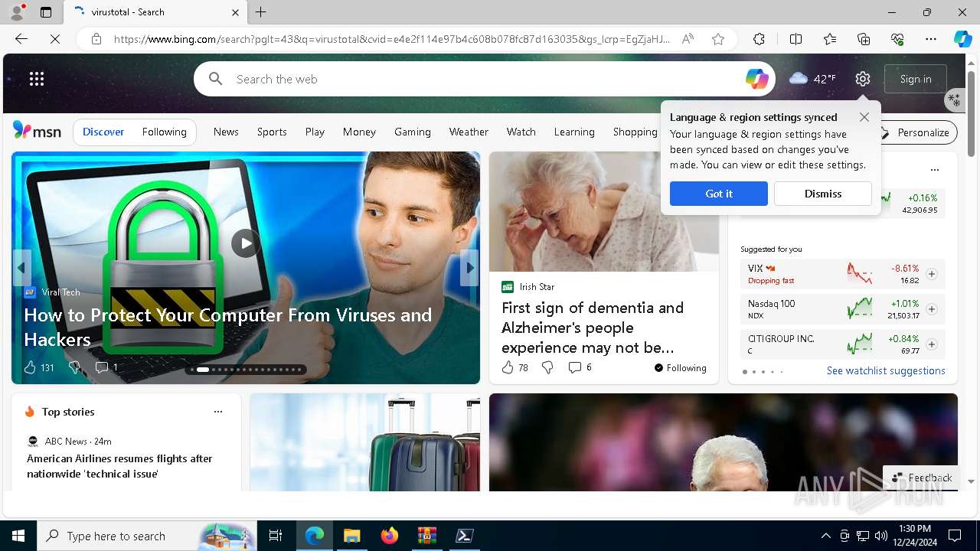Toggle split screen view
Image resolution: width=980 pixels, height=551 pixels.
click(x=795, y=39)
